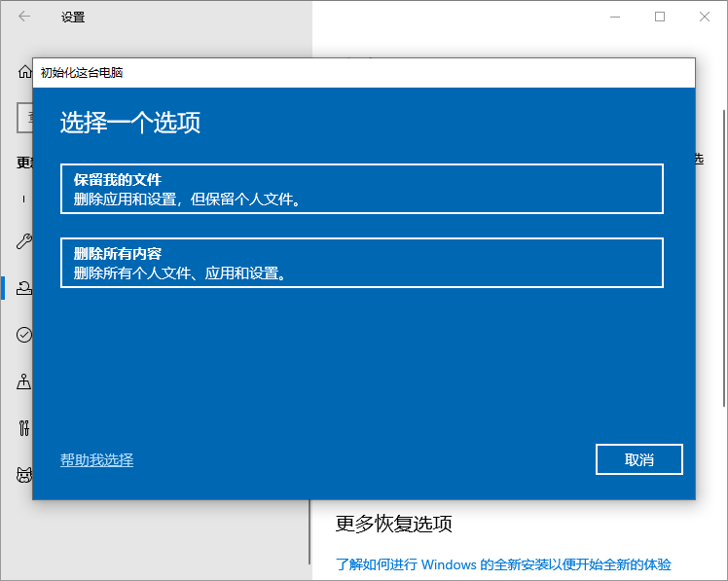
Task: Select the find my device icon in sidebar
Action: pos(24,381)
